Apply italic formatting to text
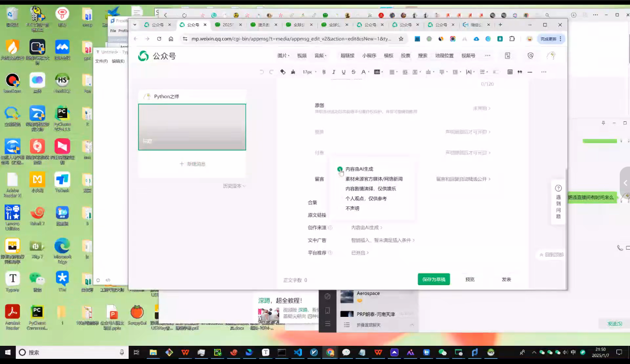The image size is (630, 364). click(333, 72)
